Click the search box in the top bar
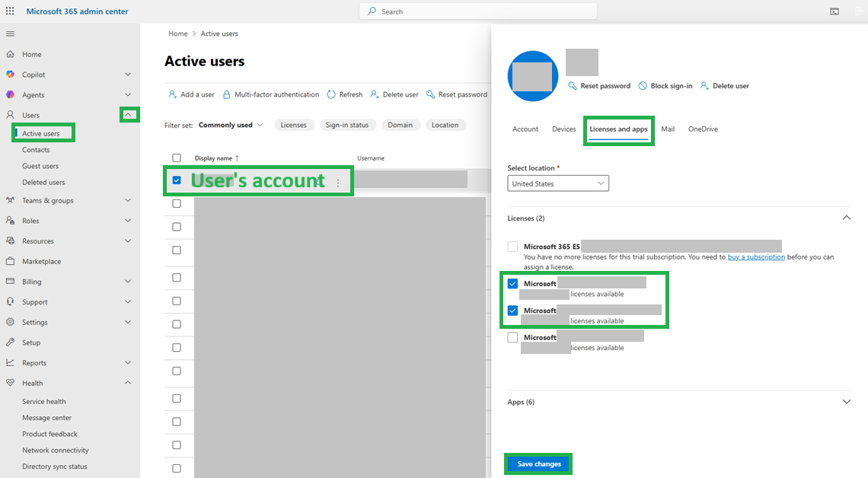868x478 pixels. click(x=478, y=11)
